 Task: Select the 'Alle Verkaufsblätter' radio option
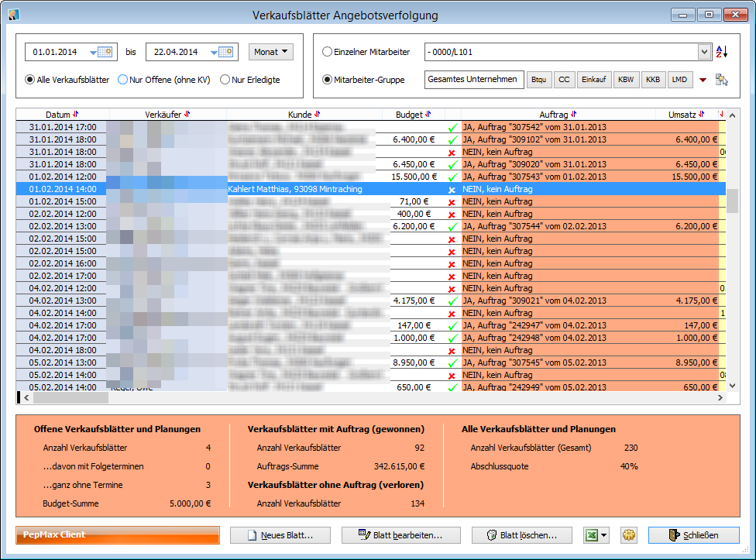pos(30,80)
